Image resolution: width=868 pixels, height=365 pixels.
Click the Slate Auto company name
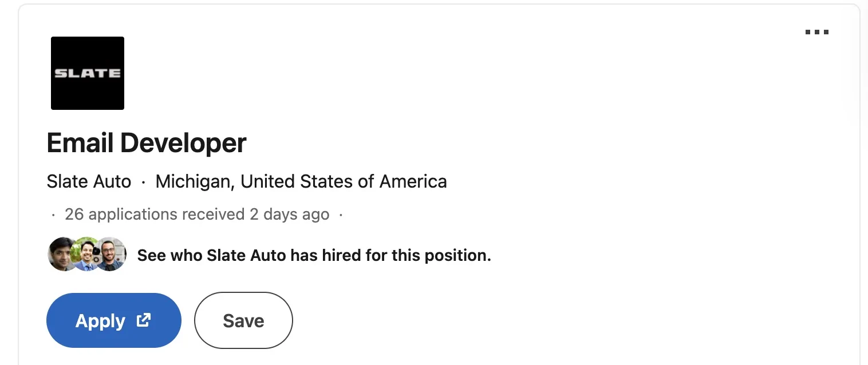[89, 181]
